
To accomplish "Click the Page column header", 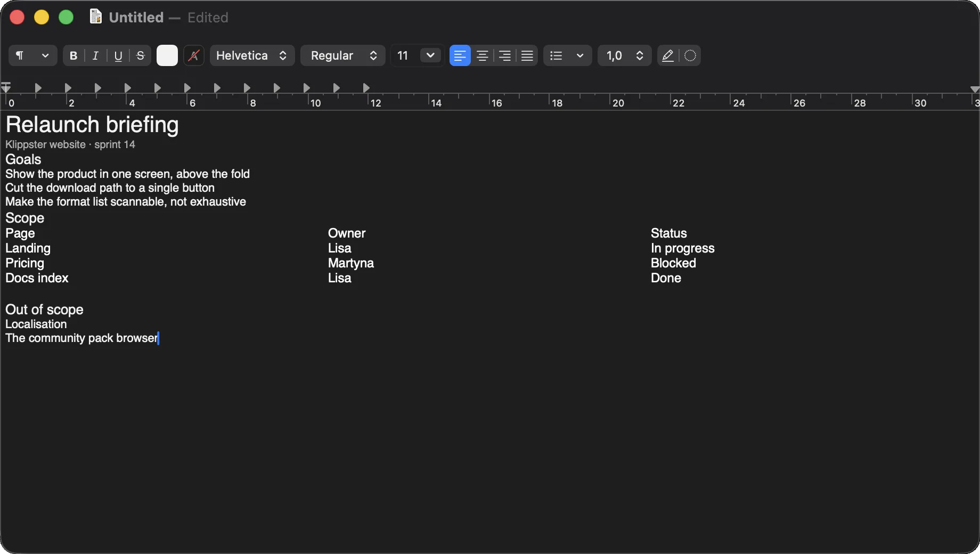I will tap(20, 233).
